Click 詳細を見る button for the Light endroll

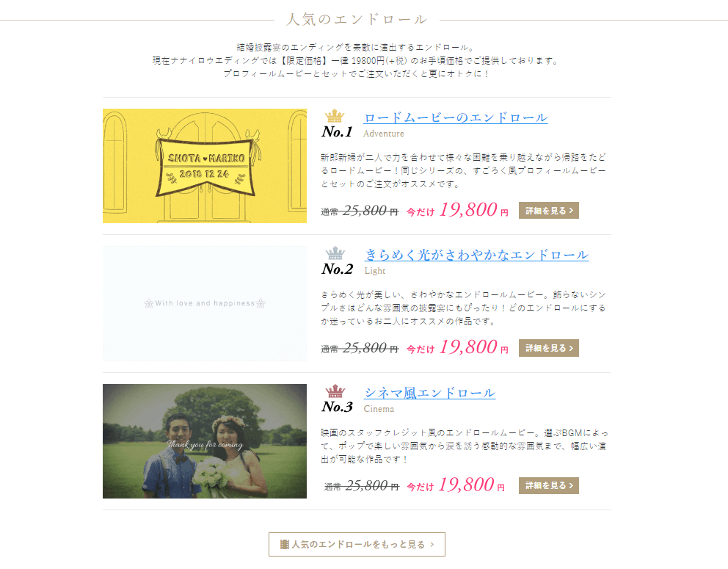(549, 348)
